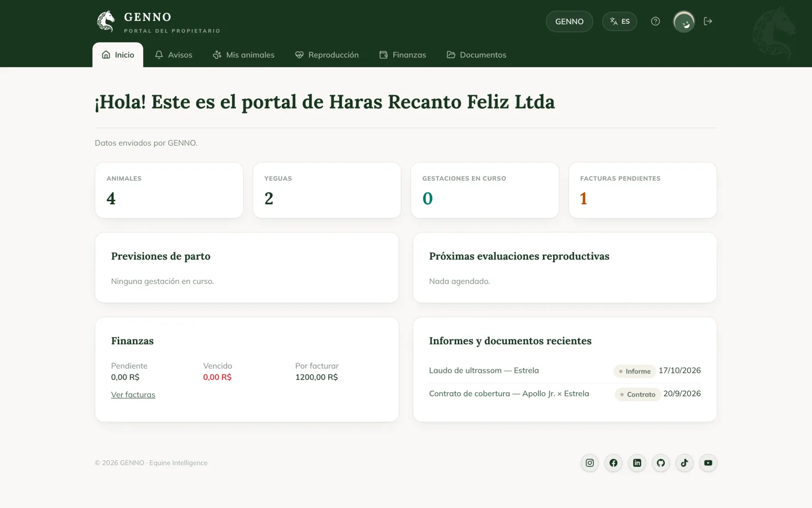812x508 pixels.
Task: Click the Próximas evaluaciones reproductivas heading
Action: (519, 257)
